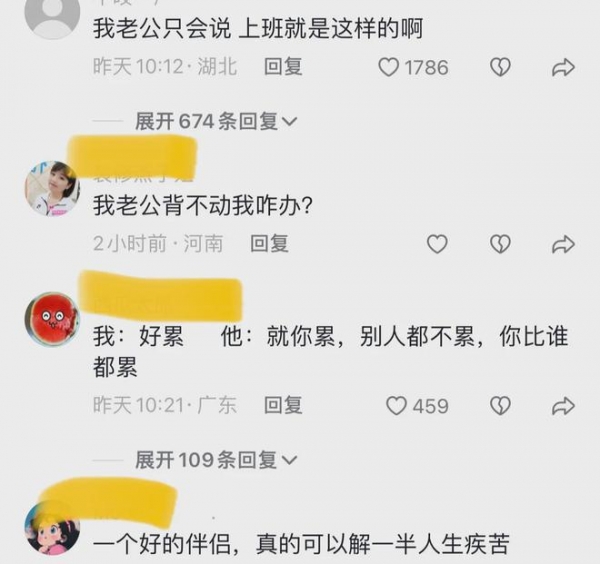Viewport: 600px width, 564px height.
Task: Click the chevron next to 674条回复
Action: click(x=289, y=122)
